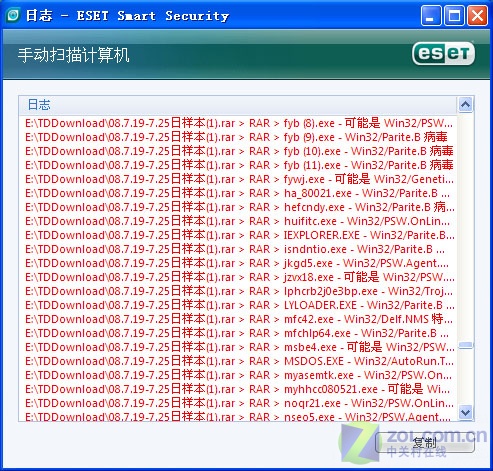Viewport: 493px width, 471px height.
Task: Select the ha_80021.exe log entry
Action: tap(239, 193)
